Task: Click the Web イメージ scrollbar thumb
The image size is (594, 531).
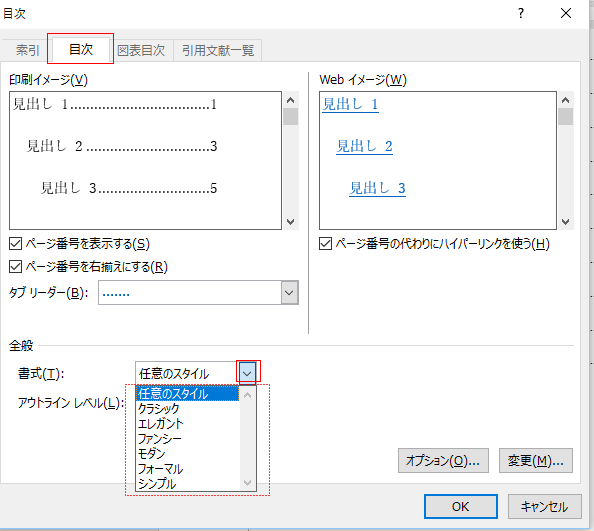Action: coord(566,117)
